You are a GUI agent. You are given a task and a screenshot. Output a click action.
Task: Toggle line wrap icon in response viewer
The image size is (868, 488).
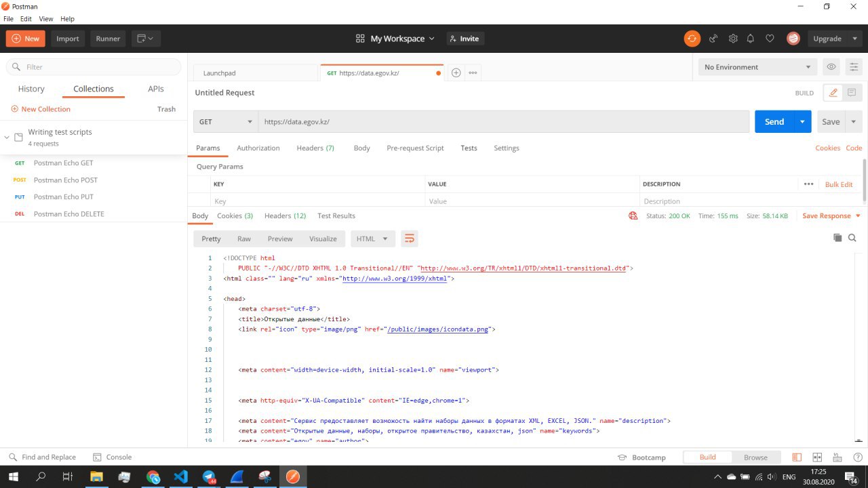point(409,239)
